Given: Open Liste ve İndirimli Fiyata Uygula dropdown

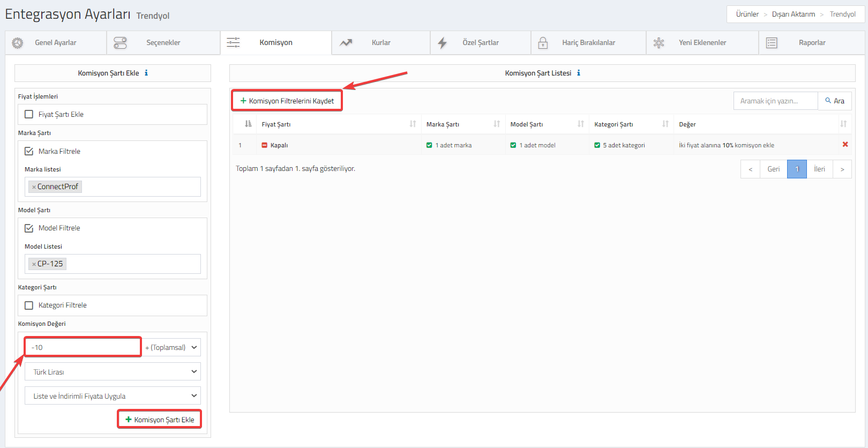Looking at the screenshot, I should point(113,395).
